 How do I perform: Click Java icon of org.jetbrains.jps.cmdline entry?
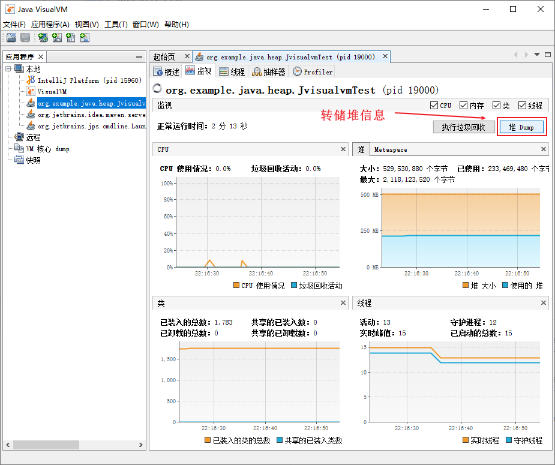31,126
